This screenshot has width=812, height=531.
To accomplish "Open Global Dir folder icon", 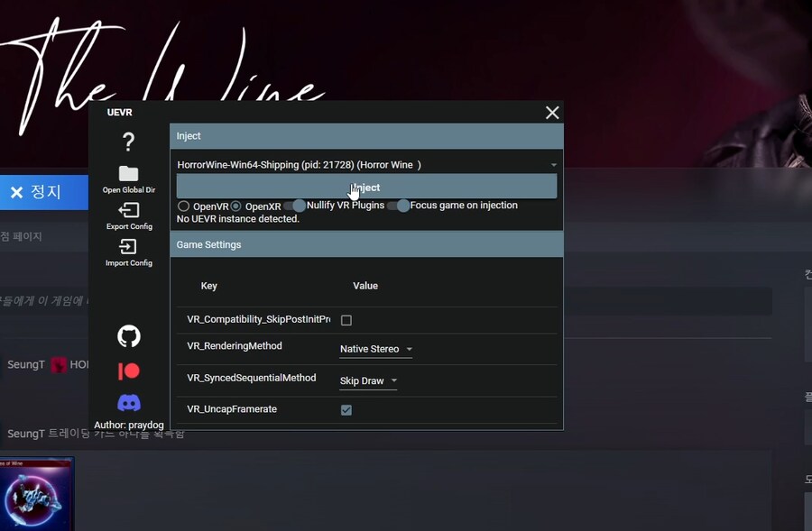I will (128, 174).
